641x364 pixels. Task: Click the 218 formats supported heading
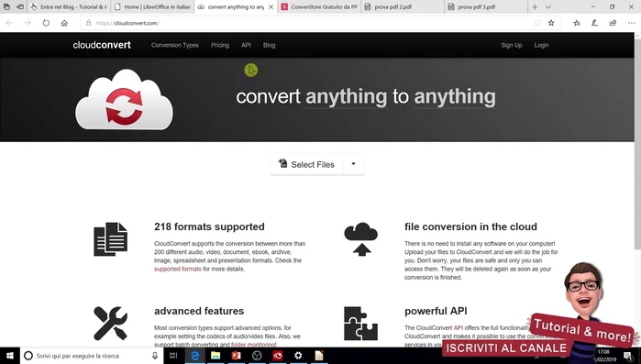[x=209, y=226]
